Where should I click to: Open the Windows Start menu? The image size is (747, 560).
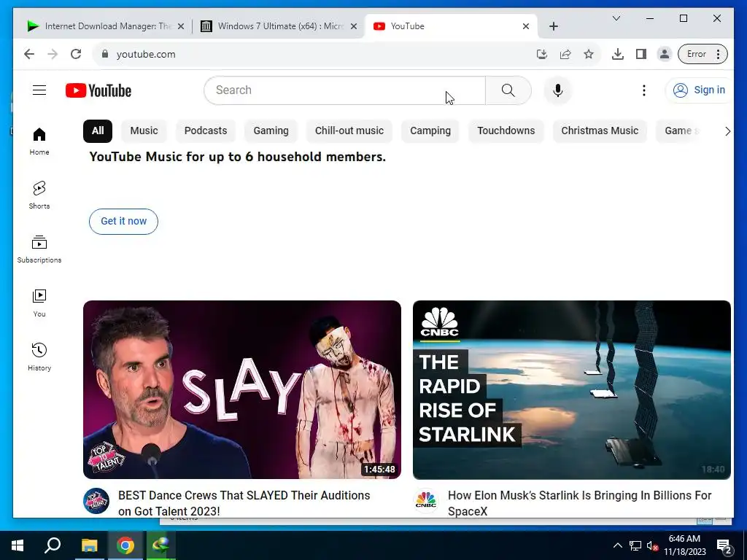[18, 545]
